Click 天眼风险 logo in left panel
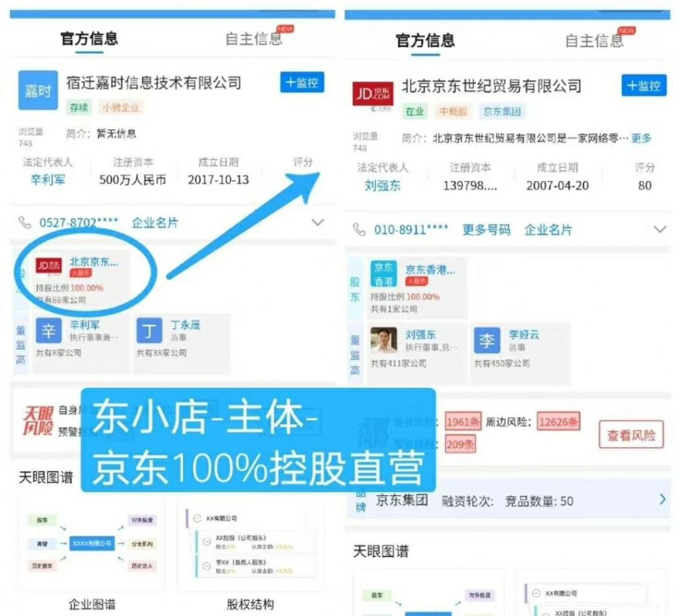The width and height of the screenshot is (679, 616). pyautogui.click(x=38, y=420)
